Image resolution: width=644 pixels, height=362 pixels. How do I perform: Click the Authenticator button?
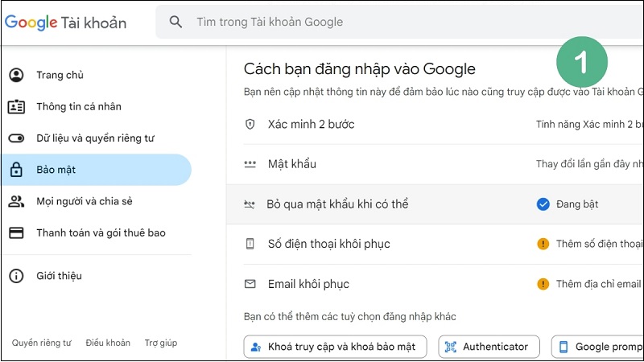489,347
